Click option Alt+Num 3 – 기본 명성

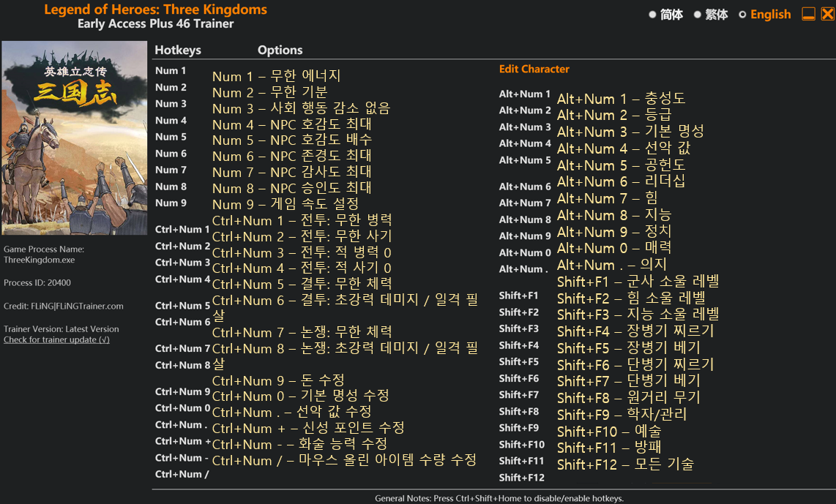pyautogui.click(x=631, y=132)
